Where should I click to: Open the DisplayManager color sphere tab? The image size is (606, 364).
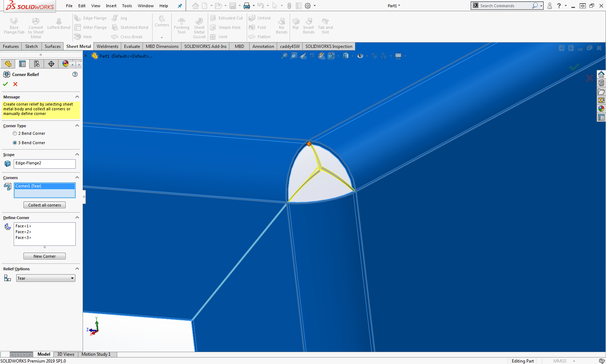[x=65, y=64]
